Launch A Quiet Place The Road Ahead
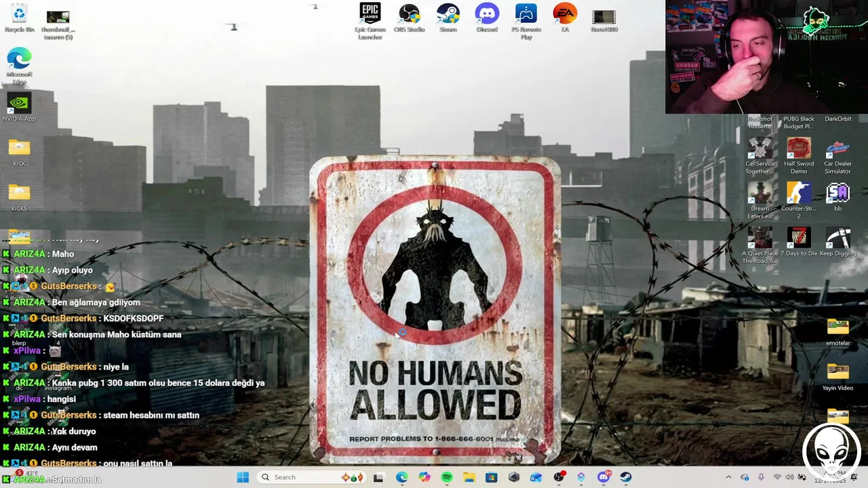Image resolution: width=868 pixels, height=488 pixels. click(760, 245)
